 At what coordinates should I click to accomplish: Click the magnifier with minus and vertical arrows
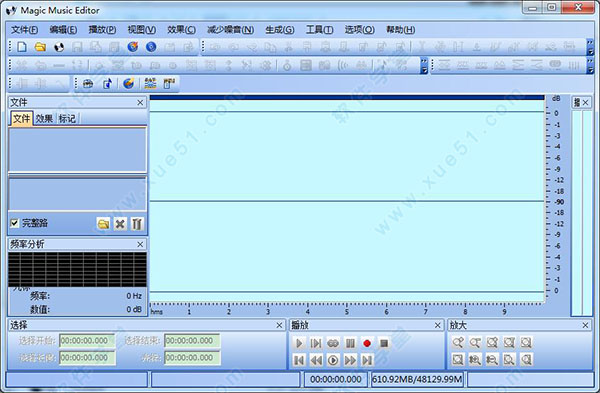492,359
